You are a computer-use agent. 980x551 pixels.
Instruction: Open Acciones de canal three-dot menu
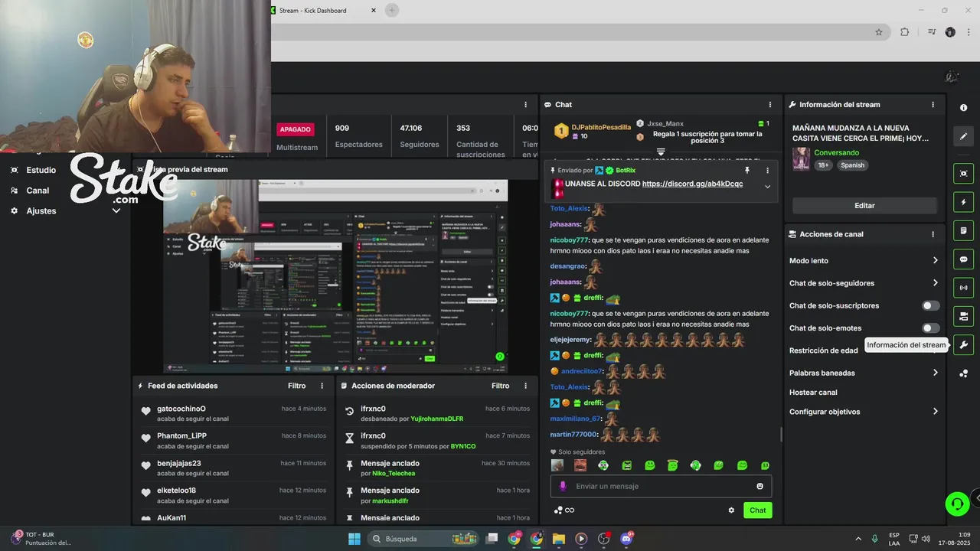coord(933,234)
